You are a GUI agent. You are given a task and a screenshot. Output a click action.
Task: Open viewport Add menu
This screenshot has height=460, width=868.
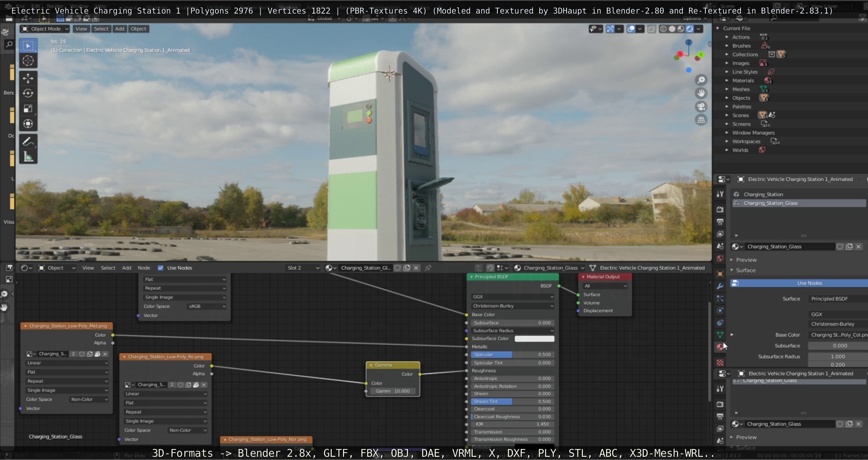coord(120,29)
